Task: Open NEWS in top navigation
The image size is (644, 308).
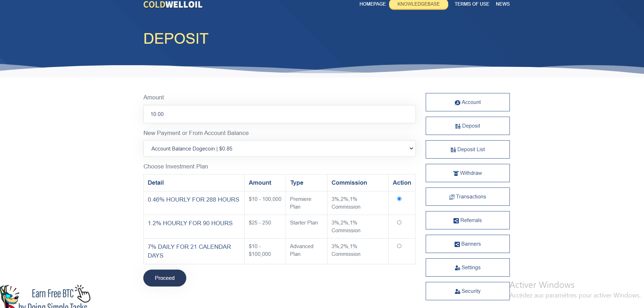Action: [x=503, y=4]
